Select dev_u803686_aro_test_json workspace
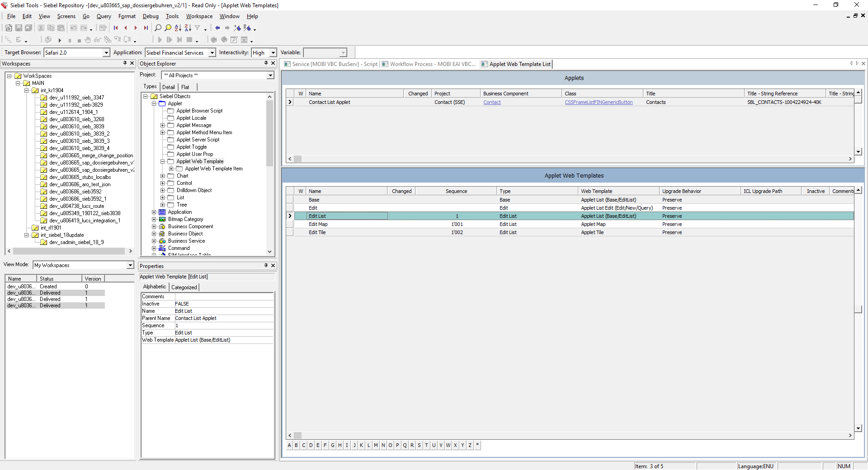The image size is (868, 470). (x=80, y=184)
